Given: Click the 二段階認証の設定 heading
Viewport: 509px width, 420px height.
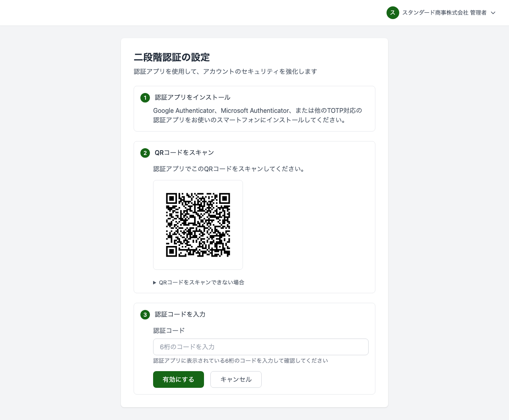Looking at the screenshot, I should pos(171,57).
